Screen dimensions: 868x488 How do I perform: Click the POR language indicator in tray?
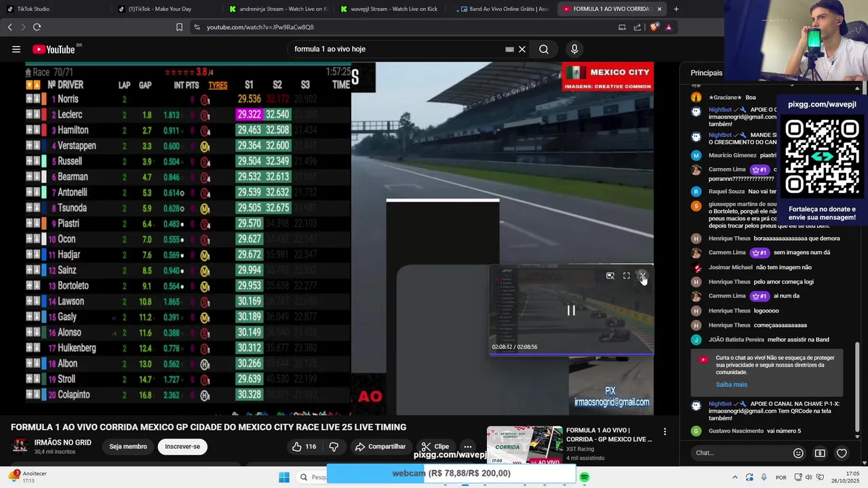(781, 477)
